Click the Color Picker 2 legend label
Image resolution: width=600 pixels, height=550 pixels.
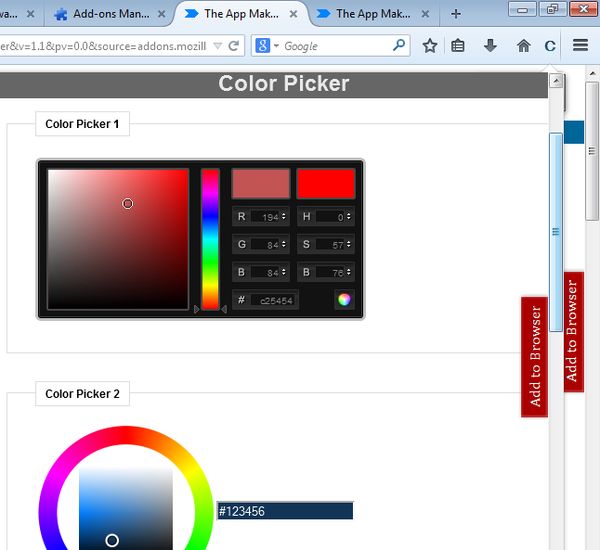82,394
